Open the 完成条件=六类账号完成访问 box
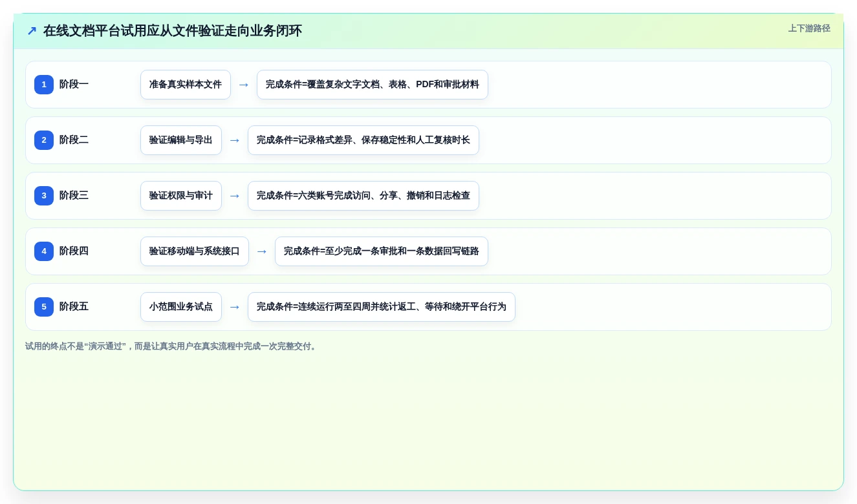 (x=363, y=196)
